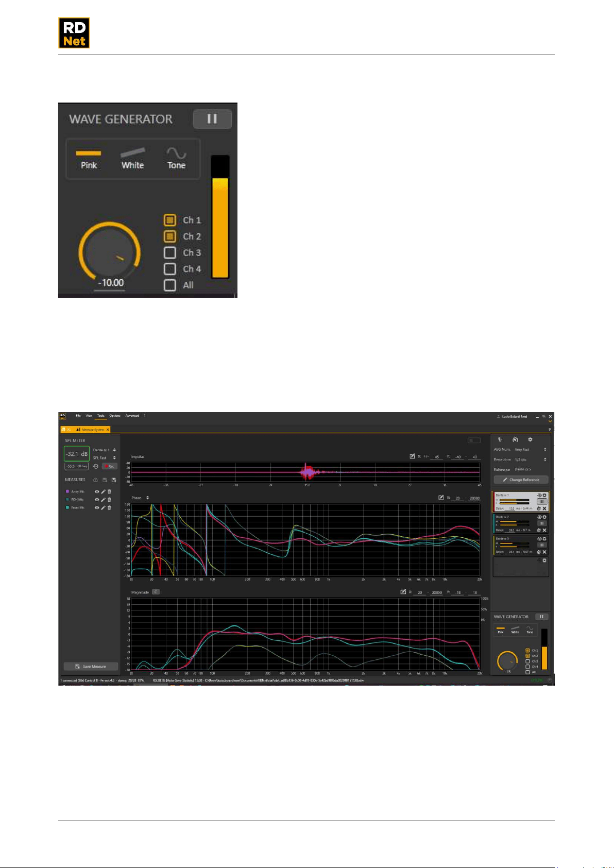Click the Change Reference button

pyautogui.click(x=521, y=480)
